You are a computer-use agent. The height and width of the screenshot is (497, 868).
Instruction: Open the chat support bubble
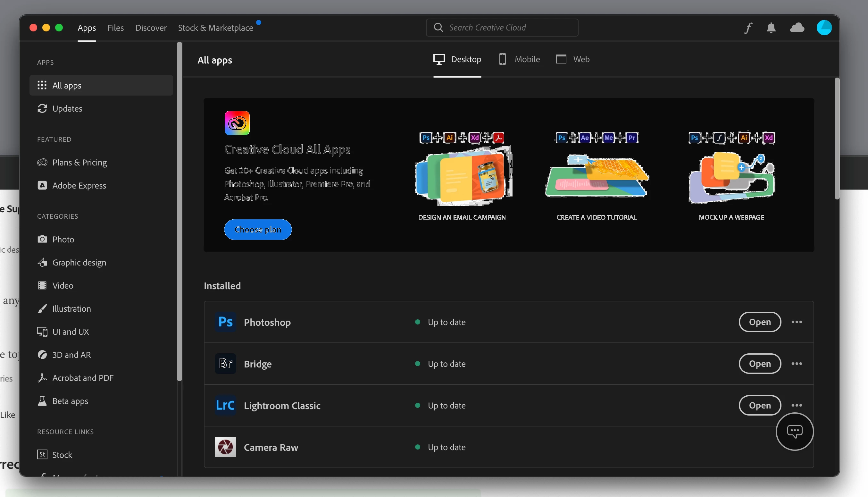pyautogui.click(x=794, y=432)
